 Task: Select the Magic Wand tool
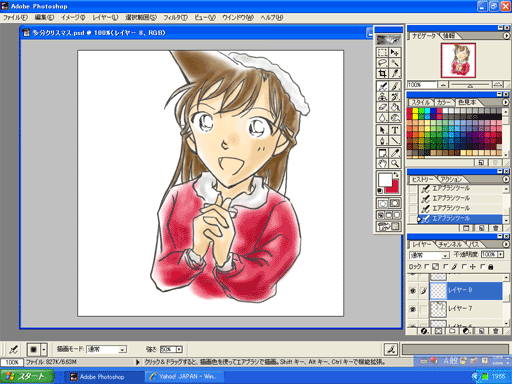[x=395, y=63]
